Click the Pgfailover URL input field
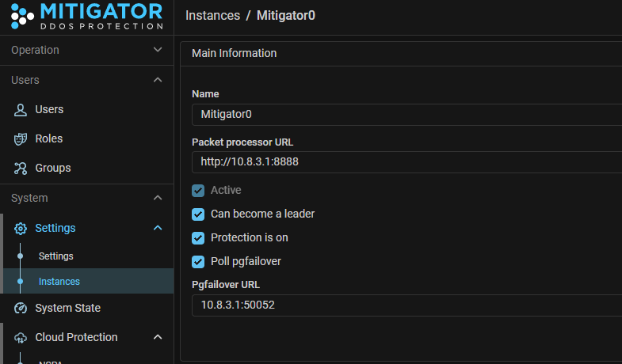Viewport: 622px width, 364px height. tap(406, 305)
